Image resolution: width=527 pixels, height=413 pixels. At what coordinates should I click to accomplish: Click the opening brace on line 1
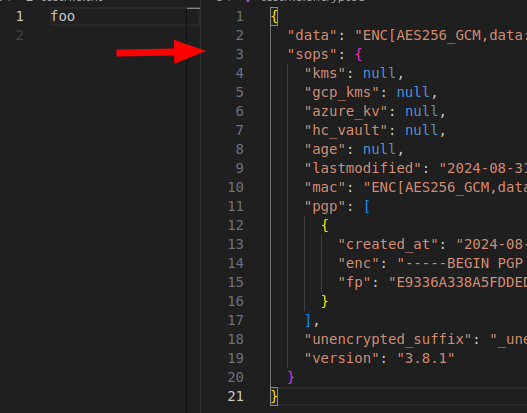[274, 16]
